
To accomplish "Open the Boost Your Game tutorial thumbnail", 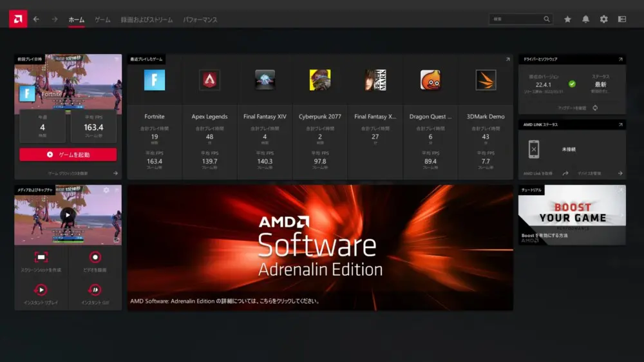I will pyautogui.click(x=572, y=215).
